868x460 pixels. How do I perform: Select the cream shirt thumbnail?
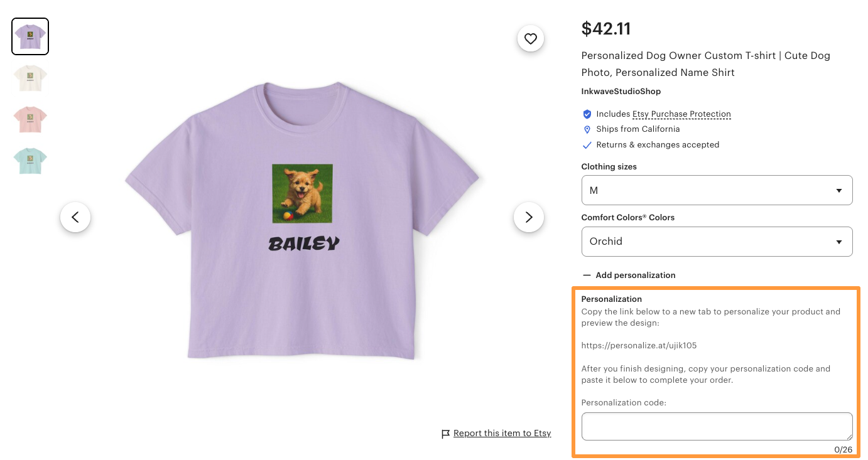[x=30, y=78]
